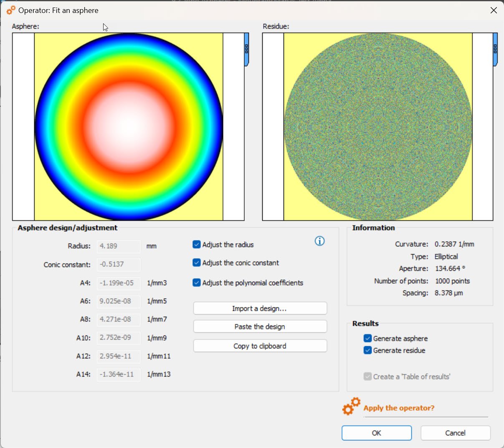Click the 'Information' group title
The image size is (504, 448).
373,228
